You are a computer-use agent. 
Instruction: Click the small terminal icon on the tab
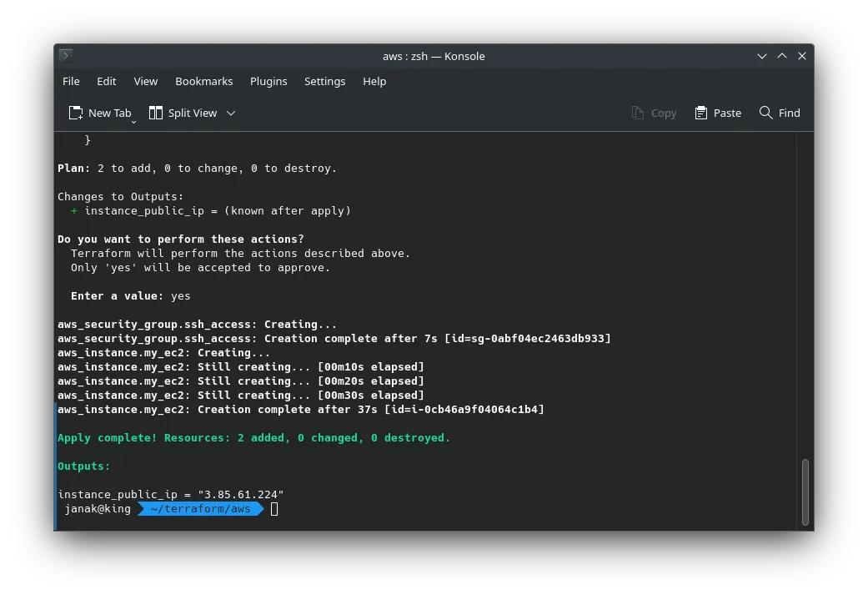pos(65,56)
